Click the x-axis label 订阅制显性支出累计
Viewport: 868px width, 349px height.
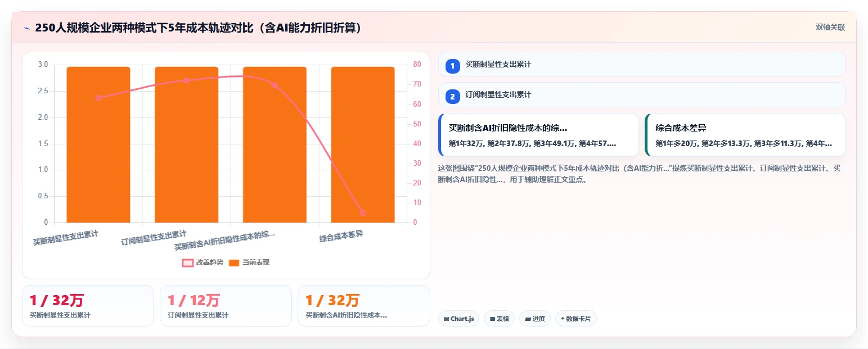click(154, 238)
